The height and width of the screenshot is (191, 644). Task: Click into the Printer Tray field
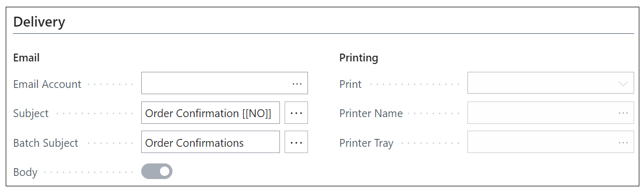(551, 142)
